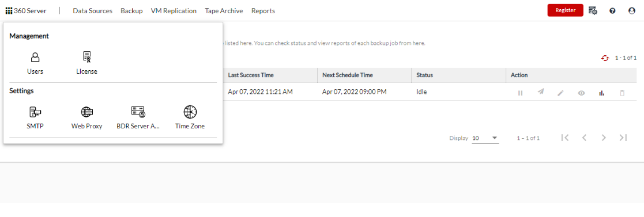Delete the backup job with the trash icon

tap(622, 93)
